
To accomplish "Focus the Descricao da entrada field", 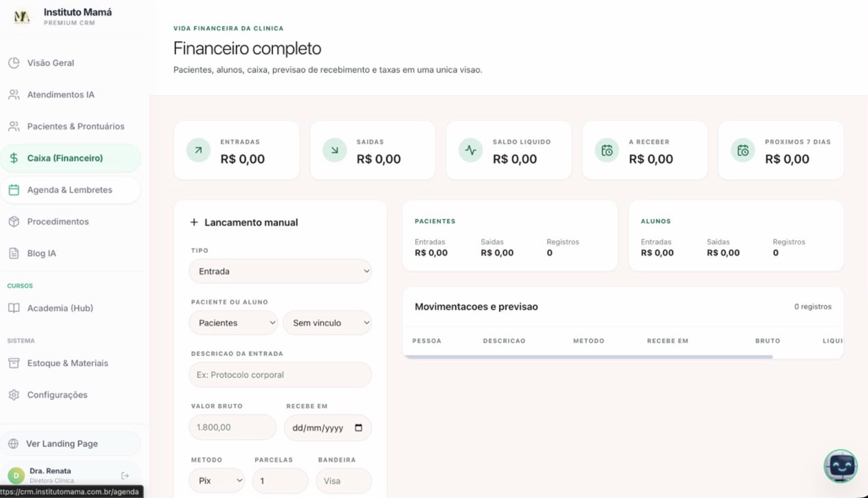I will tap(280, 375).
